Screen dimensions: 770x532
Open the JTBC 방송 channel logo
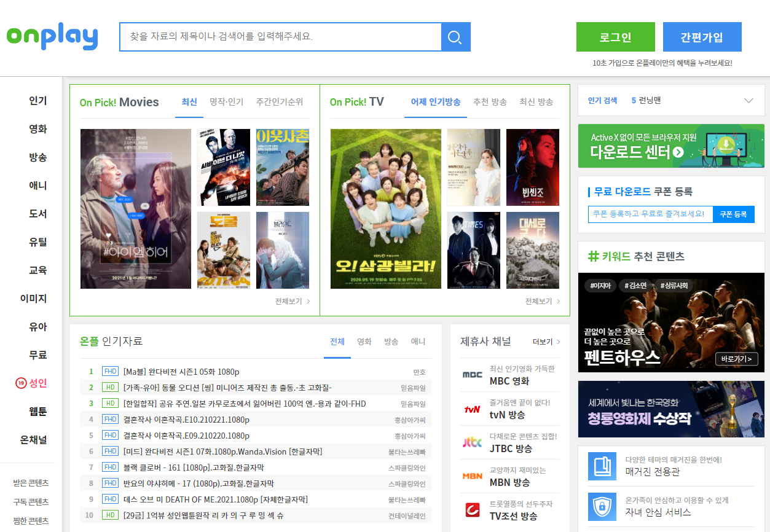(473, 442)
